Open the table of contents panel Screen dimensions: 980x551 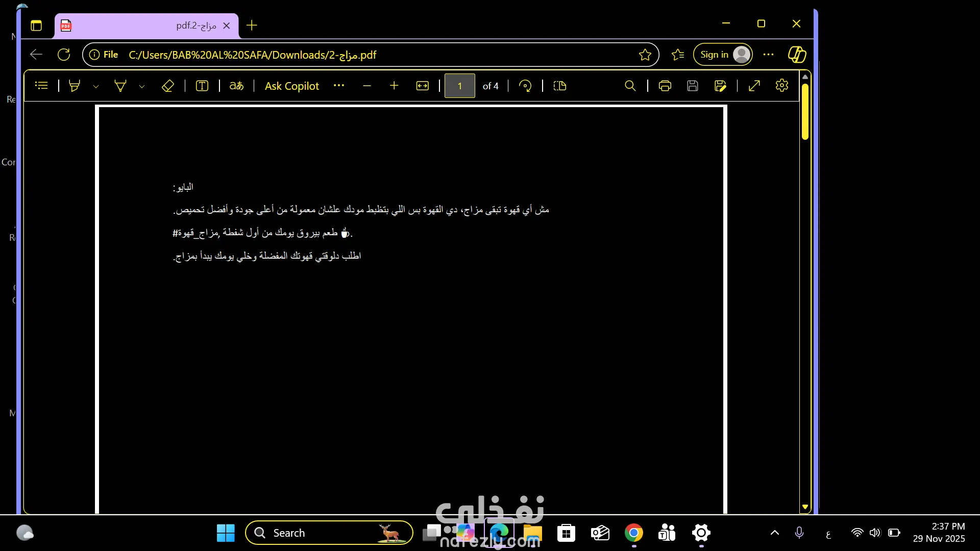[x=41, y=86]
